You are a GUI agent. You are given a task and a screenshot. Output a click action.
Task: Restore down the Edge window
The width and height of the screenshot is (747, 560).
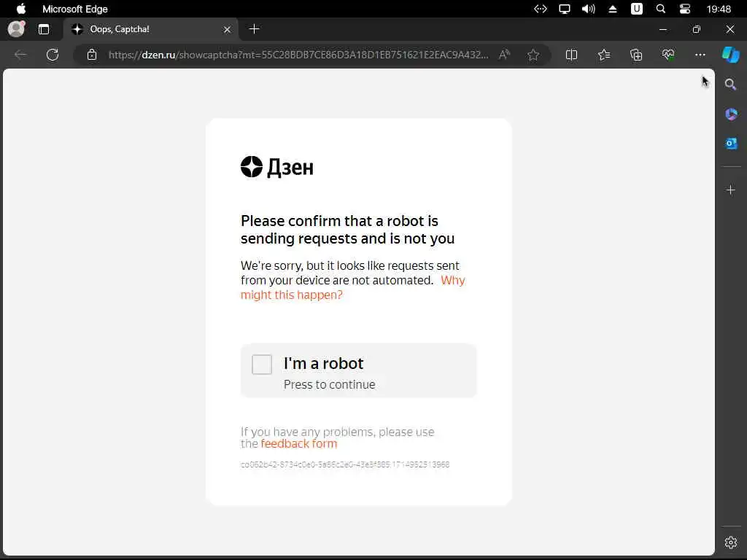[697, 29]
